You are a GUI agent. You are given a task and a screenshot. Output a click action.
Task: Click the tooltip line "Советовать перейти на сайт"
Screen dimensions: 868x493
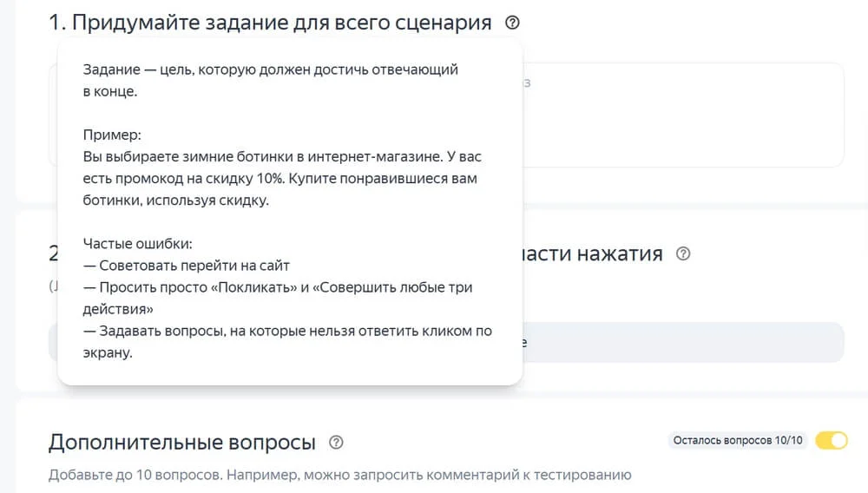tap(187, 266)
